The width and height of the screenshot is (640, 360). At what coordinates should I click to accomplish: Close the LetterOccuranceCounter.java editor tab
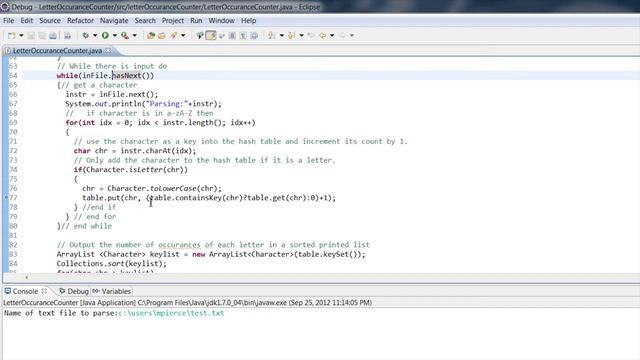click(x=108, y=50)
